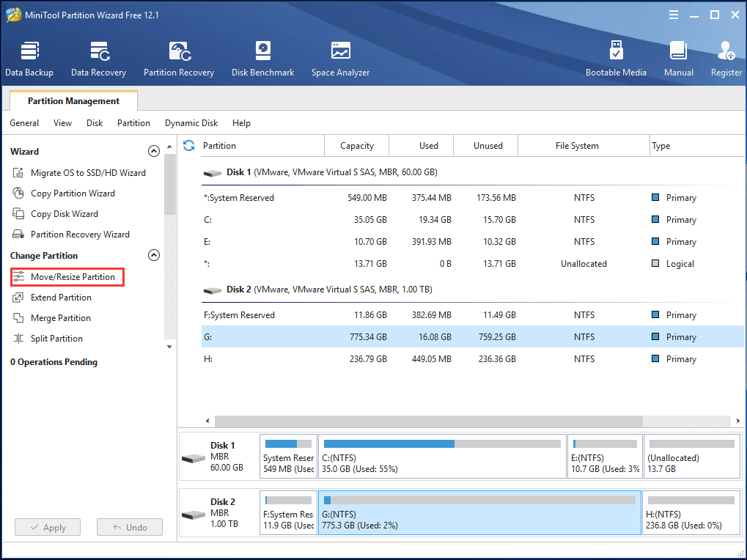This screenshot has width=747, height=560.
Task: Open the General menu
Action: 24,123
